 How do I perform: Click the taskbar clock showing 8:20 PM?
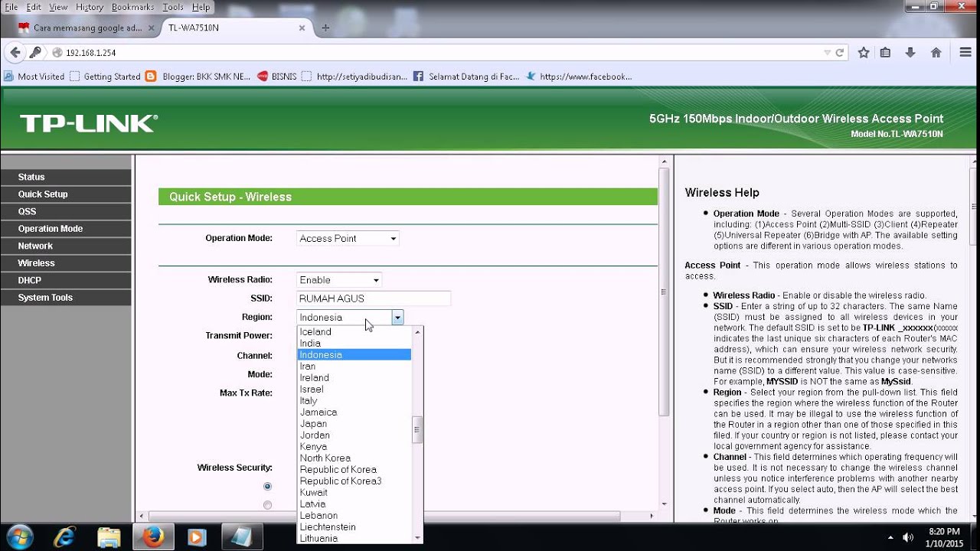pyautogui.click(x=943, y=537)
